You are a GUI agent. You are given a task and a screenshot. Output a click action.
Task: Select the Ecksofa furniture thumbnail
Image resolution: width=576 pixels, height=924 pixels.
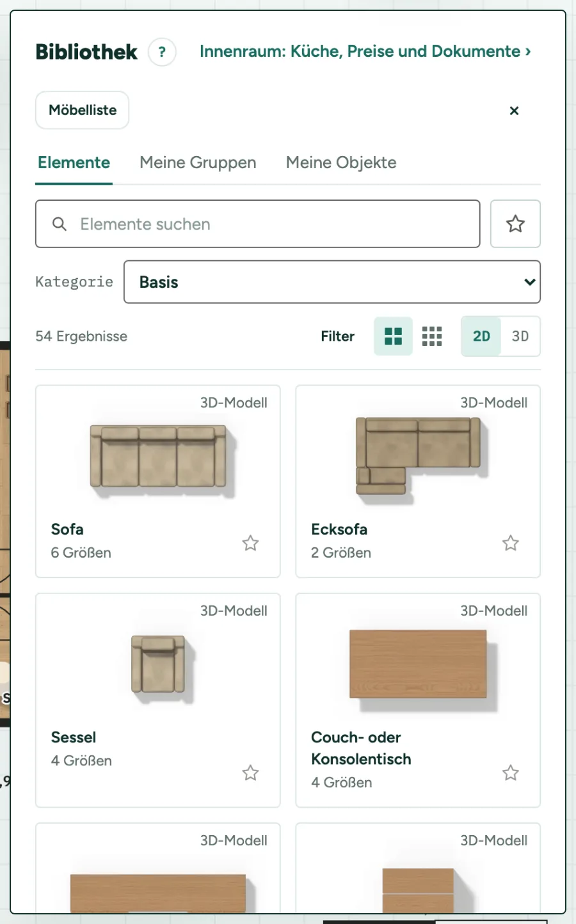pos(418,455)
